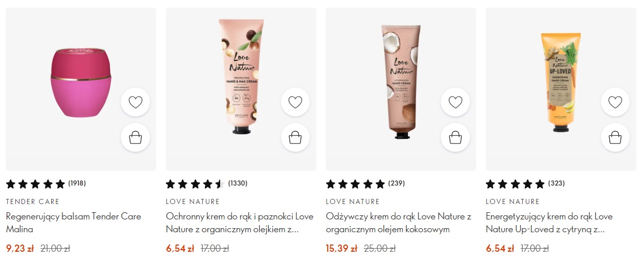644x263 pixels.
Task: Open Odżywczy krem do rąk kokosowym link
Action: click(398, 222)
